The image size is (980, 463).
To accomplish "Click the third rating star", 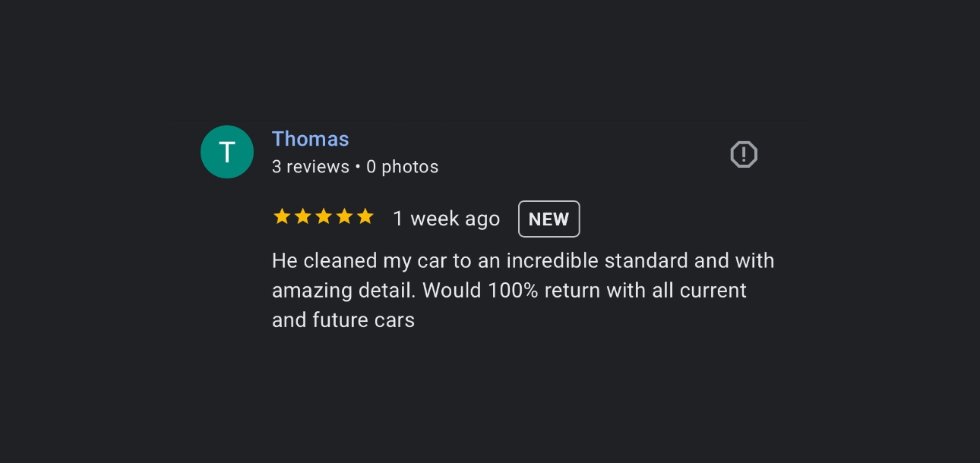I will tap(324, 217).
